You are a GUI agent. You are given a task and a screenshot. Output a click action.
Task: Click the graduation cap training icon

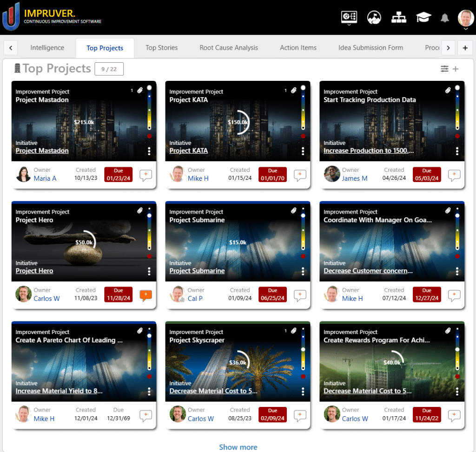click(x=423, y=17)
